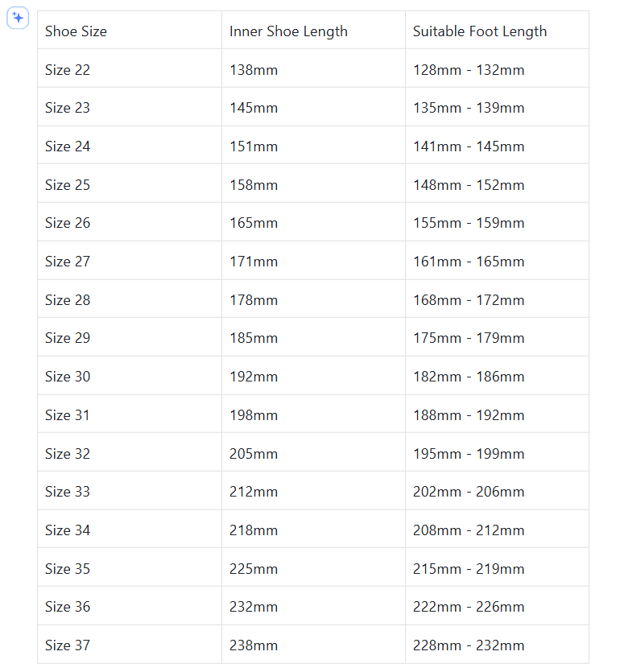
Task: Click the 205mm inner length cell
Action: click(x=254, y=454)
